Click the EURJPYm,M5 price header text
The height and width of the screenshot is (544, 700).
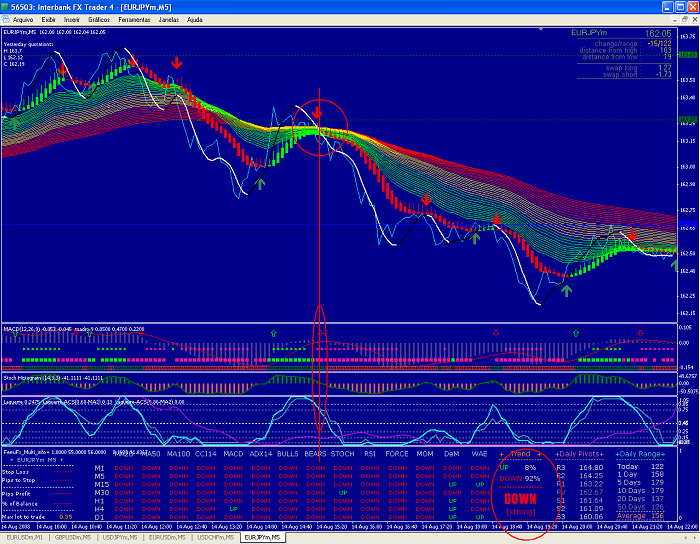(x=54, y=32)
